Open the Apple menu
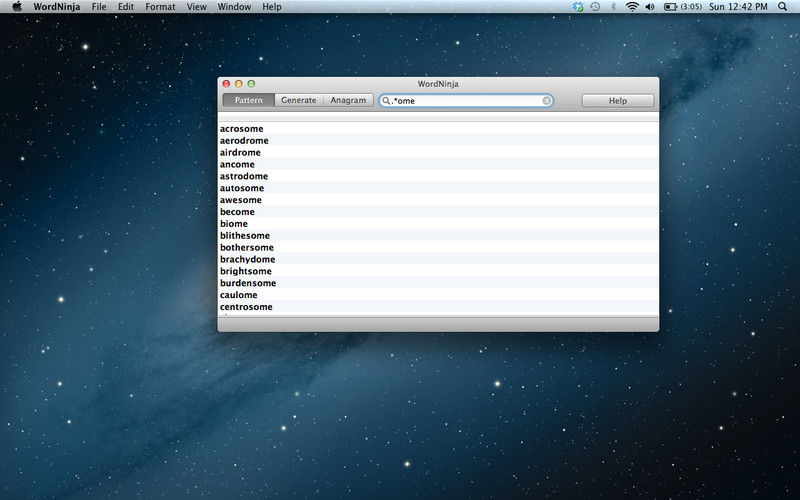Image resolution: width=800 pixels, height=500 pixels. coord(17,7)
